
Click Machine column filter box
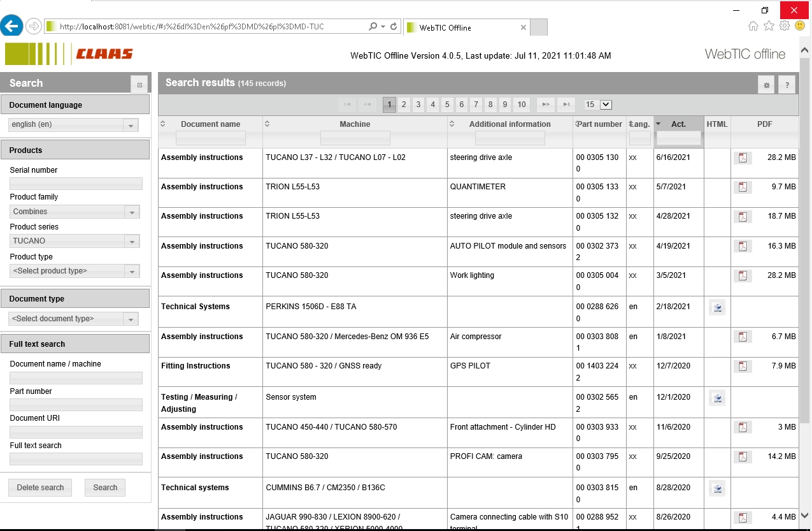coord(355,138)
